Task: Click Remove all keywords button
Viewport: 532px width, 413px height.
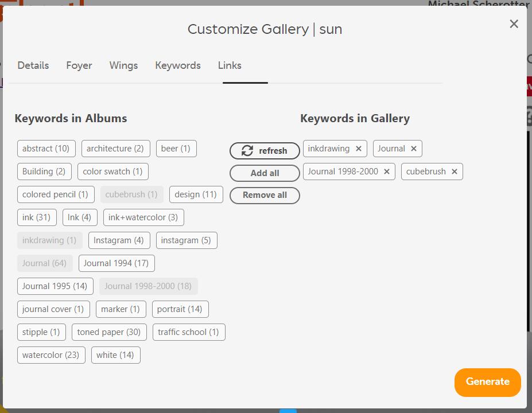Action: click(265, 195)
